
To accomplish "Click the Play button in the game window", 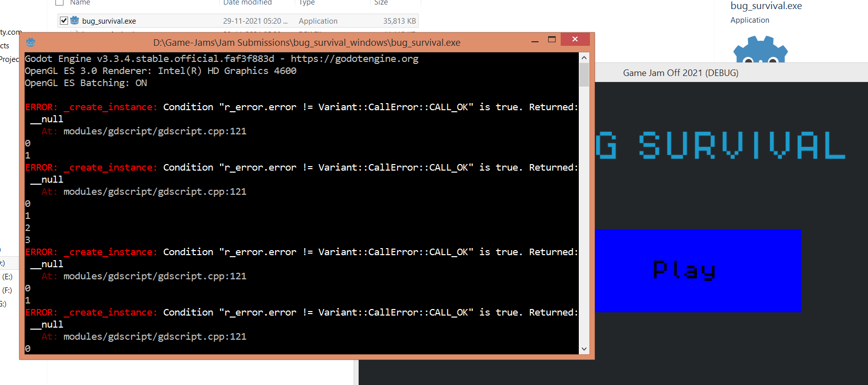I will coord(698,271).
